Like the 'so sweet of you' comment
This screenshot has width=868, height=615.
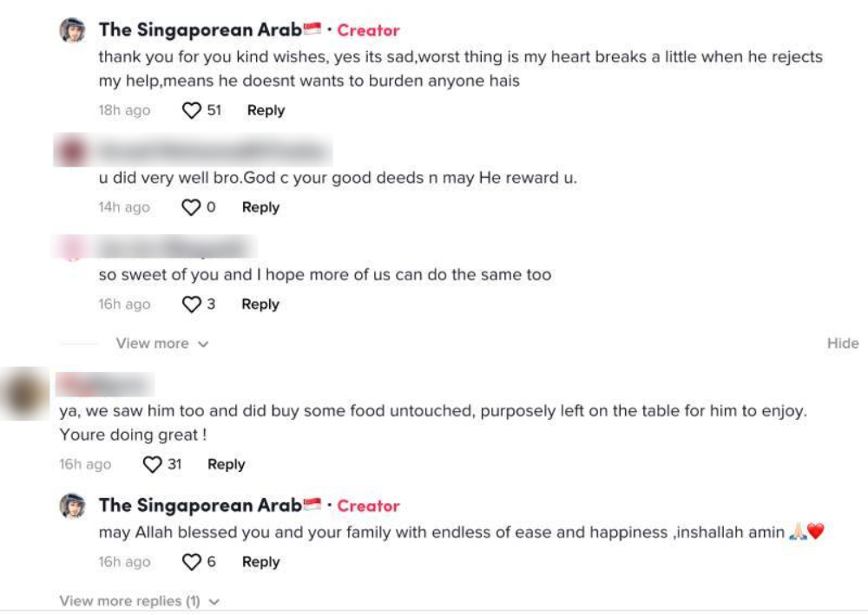click(191, 305)
